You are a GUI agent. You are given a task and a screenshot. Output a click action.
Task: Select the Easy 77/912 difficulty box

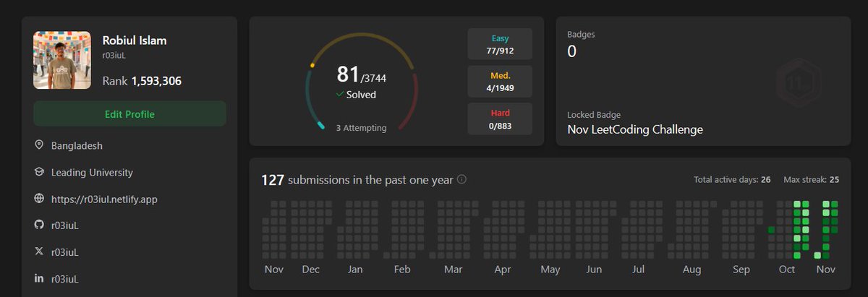point(500,44)
